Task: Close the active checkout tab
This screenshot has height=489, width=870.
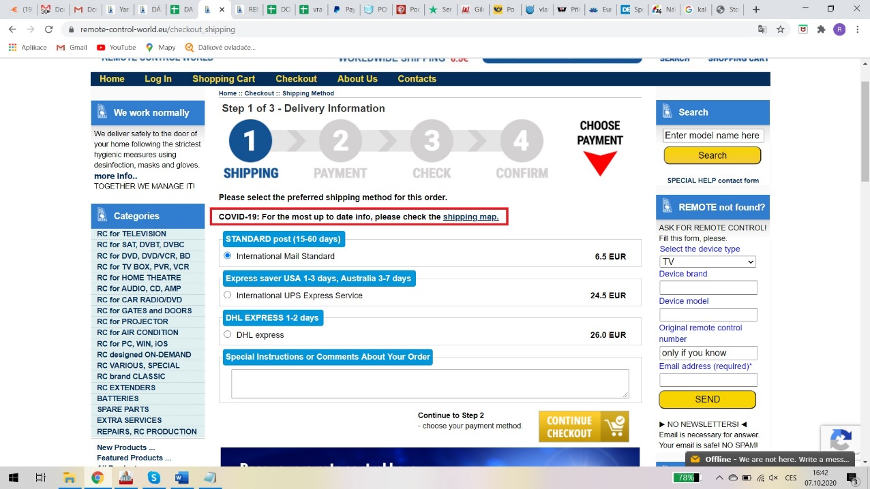Action: coord(221,9)
